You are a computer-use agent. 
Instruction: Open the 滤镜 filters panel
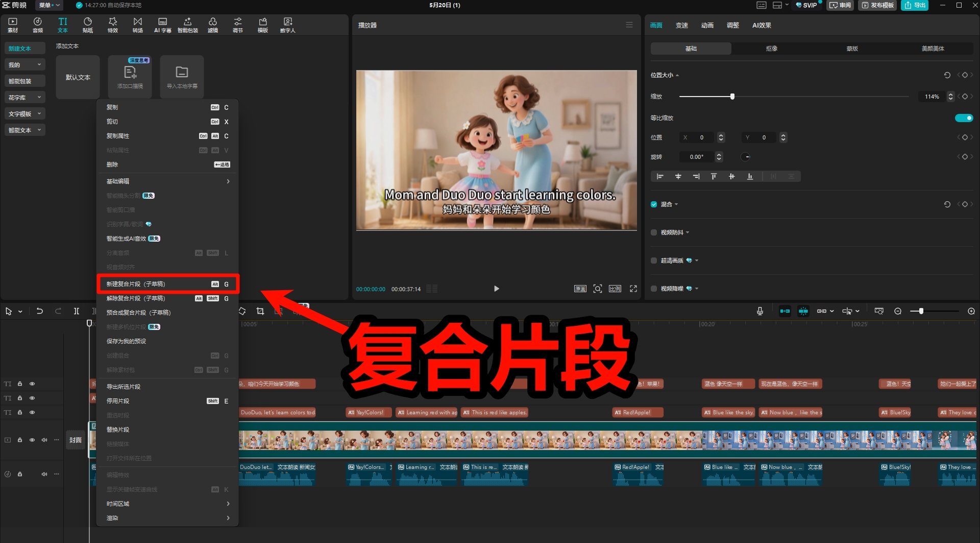(x=212, y=25)
